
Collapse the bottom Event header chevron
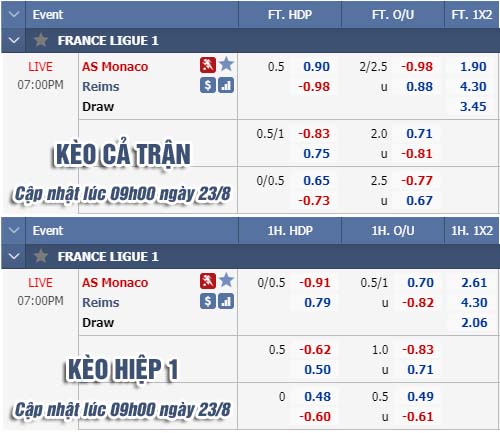14,230
